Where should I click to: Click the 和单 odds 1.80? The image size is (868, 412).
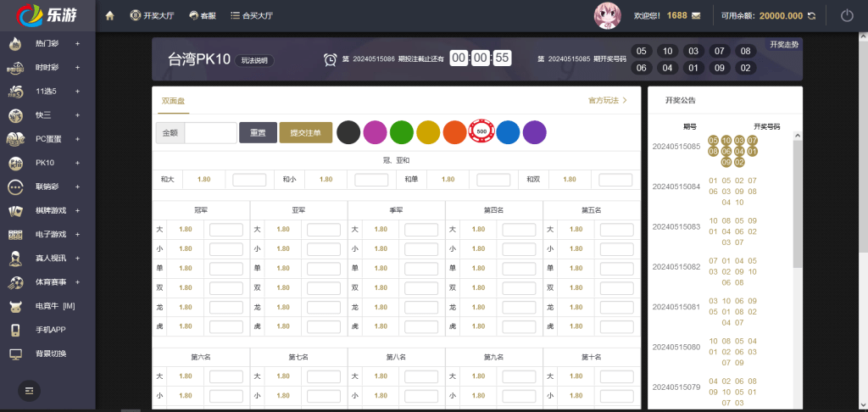pyautogui.click(x=448, y=180)
